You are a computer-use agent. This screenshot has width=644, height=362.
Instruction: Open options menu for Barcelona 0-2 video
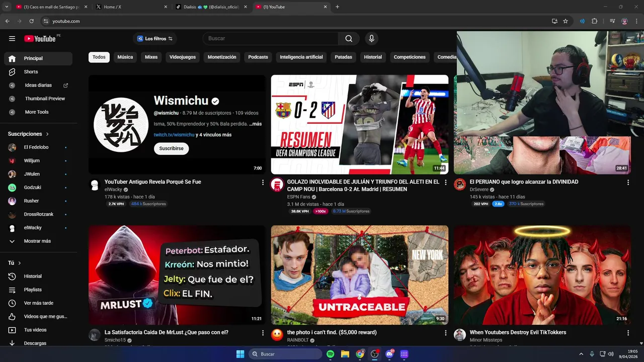pyautogui.click(x=445, y=183)
